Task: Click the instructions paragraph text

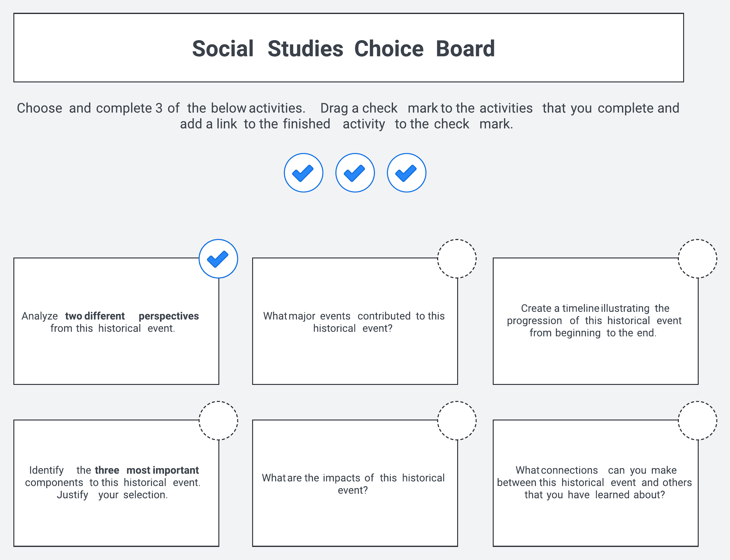Action: coord(347,116)
